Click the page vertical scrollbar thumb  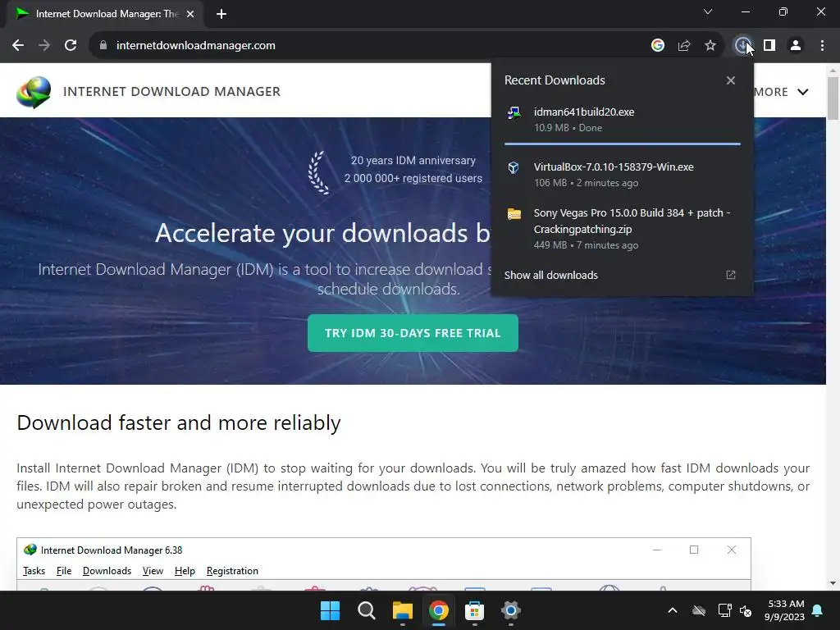click(833, 98)
